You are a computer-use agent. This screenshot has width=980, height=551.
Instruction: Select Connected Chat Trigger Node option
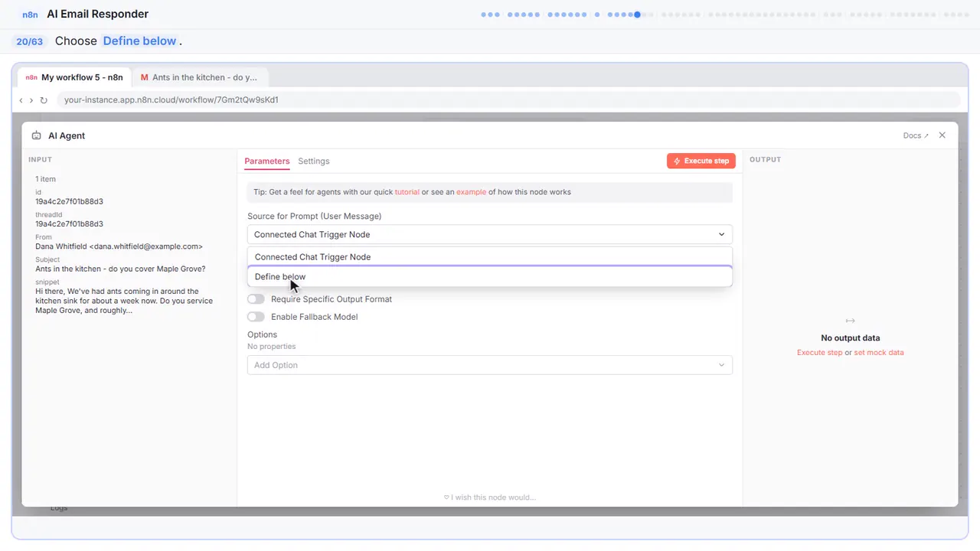pyautogui.click(x=490, y=256)
